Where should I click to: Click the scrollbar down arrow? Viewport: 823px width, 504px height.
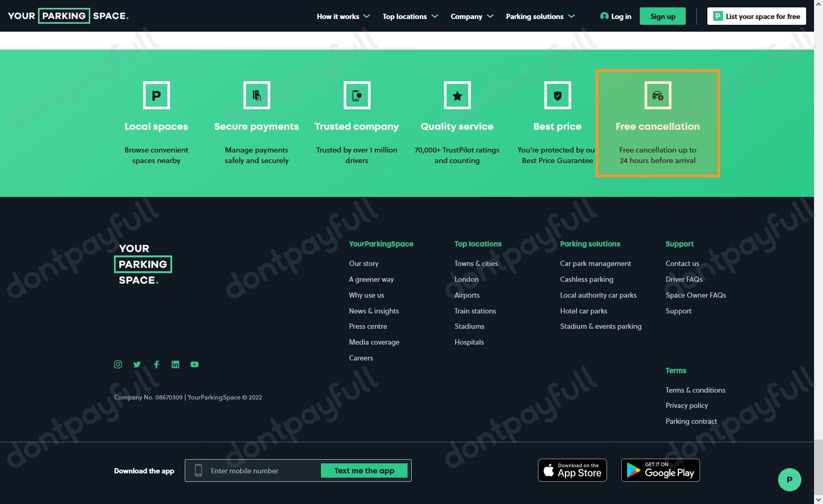(818, 499)
